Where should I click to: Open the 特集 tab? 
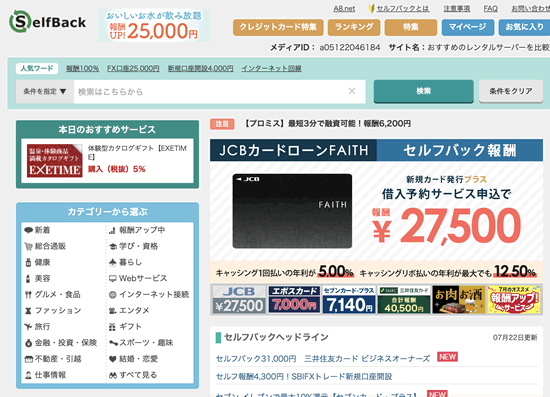click(411, 27)
